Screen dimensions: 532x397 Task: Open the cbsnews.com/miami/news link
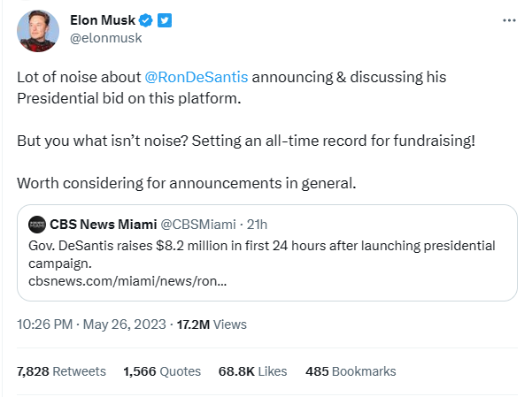point(127,281)
